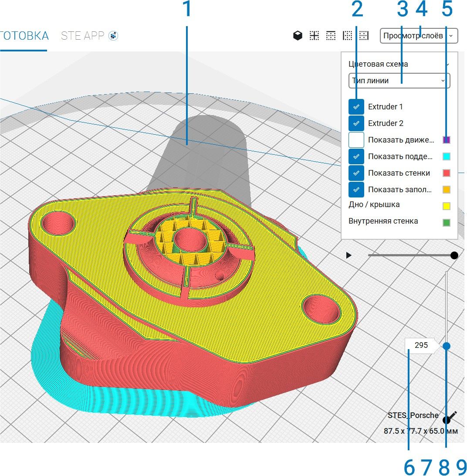Viewport: 467px width, 476px height.
Task: Uncheck the Показать подде... checkbox
Action: click(x=356, y=156)
